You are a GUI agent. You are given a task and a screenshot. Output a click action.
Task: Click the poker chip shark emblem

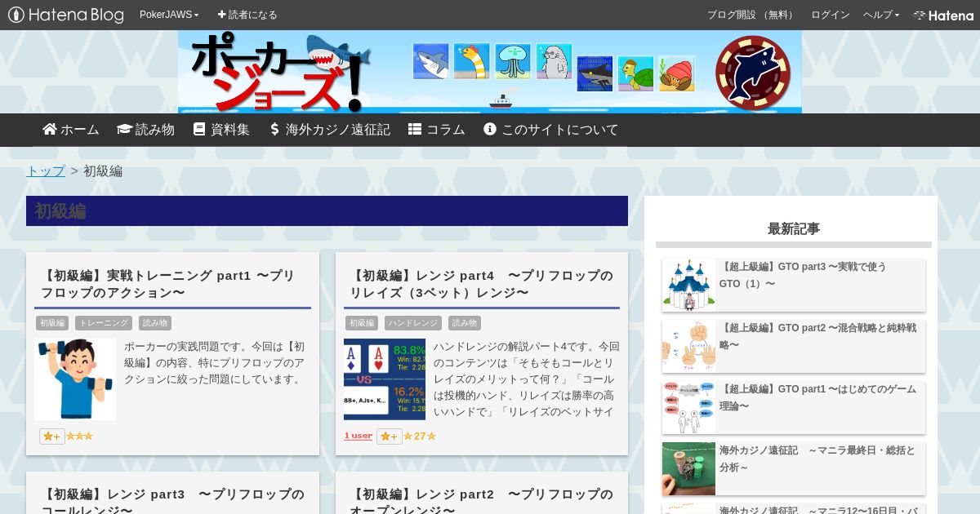coord(753,72)
